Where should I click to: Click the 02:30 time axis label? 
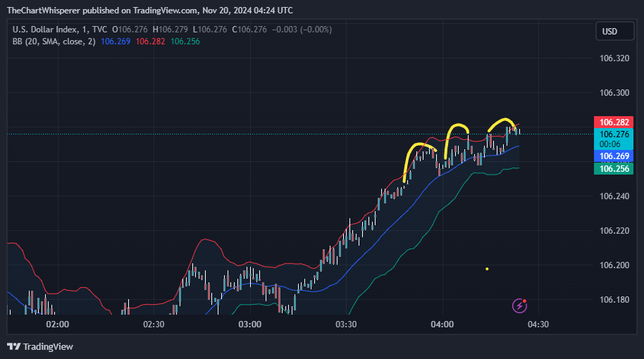pyautogui.click(x=154, y=324)
